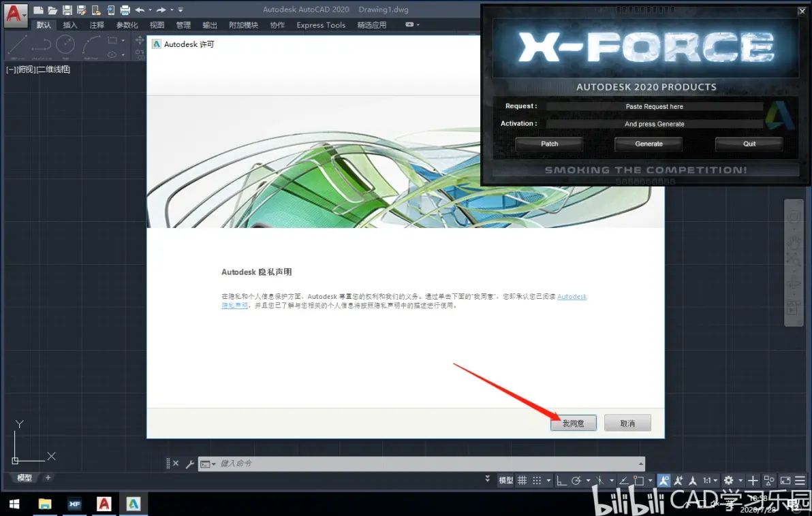Toggle polar tracking in status bar
Screen dimensions: 812x516
coord(576,481)
